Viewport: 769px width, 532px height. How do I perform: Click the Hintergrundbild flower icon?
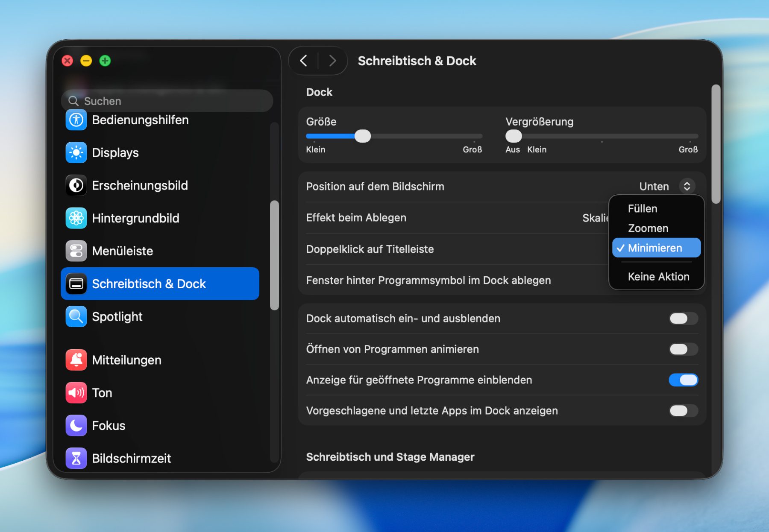[x=76, y=218]
